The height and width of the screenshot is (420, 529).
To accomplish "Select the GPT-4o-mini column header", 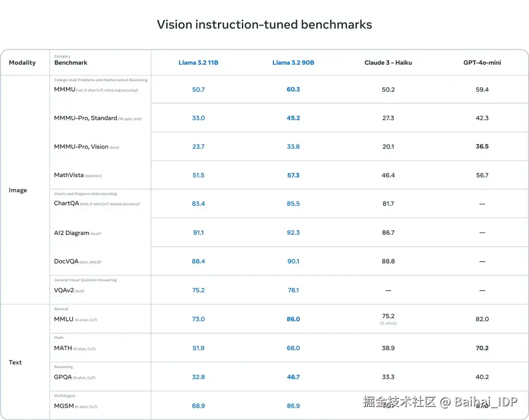I will (482, 63).
